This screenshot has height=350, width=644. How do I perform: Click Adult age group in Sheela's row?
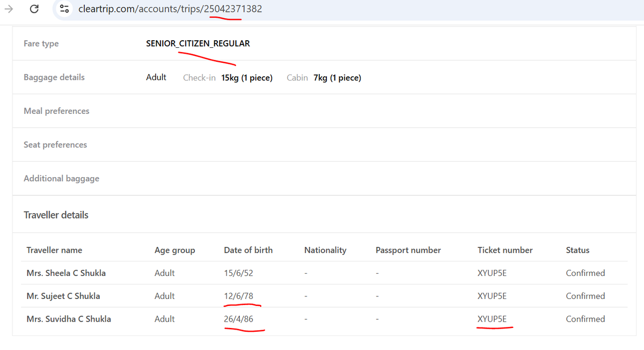[165, 273]
